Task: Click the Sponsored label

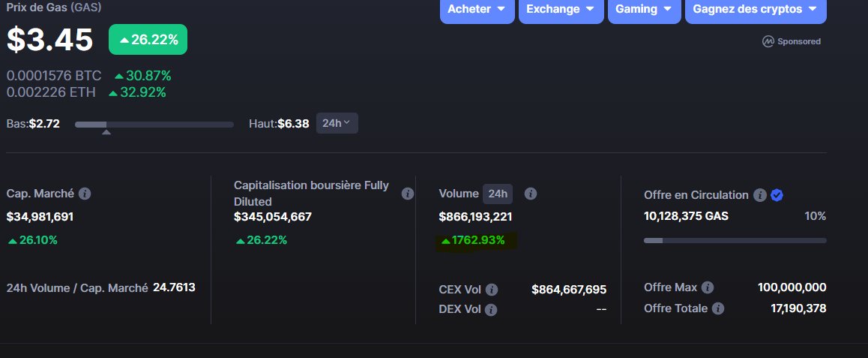Action: click(799, 41)
